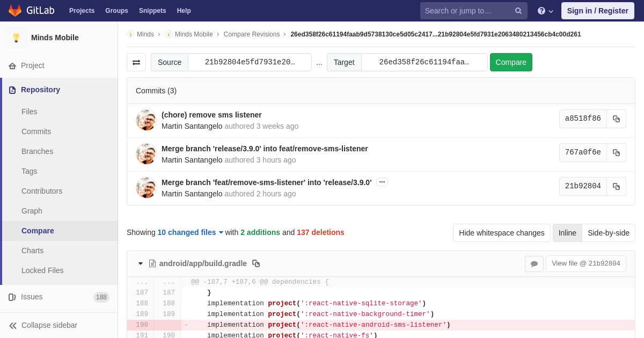Image resolution: width=644 pixels, height=338 pixels.
Task: Switch to Side-by-side diff view
Action: (608, 233)
